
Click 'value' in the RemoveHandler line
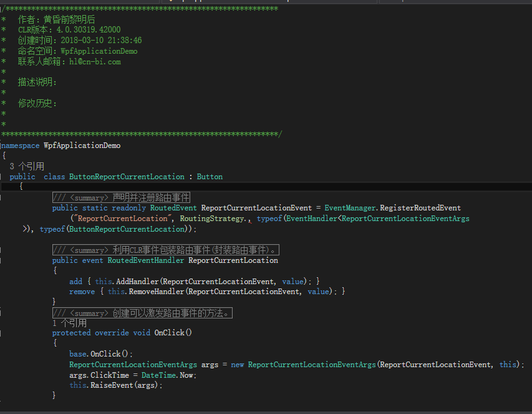point(318,292)
